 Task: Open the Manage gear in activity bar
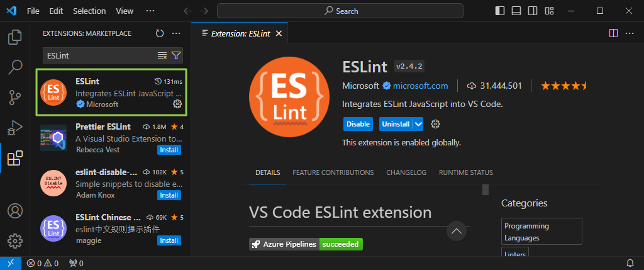tap(15, 241)
